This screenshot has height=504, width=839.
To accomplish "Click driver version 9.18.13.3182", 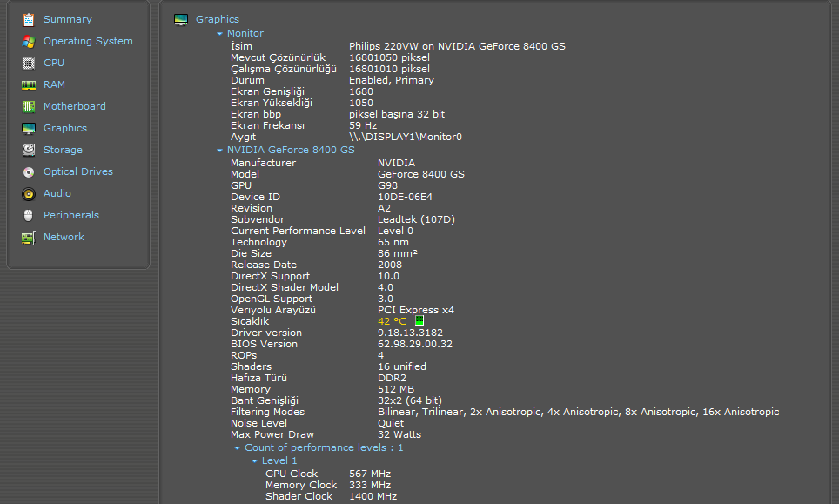I will pyautogui.click(x=411, y=333).
